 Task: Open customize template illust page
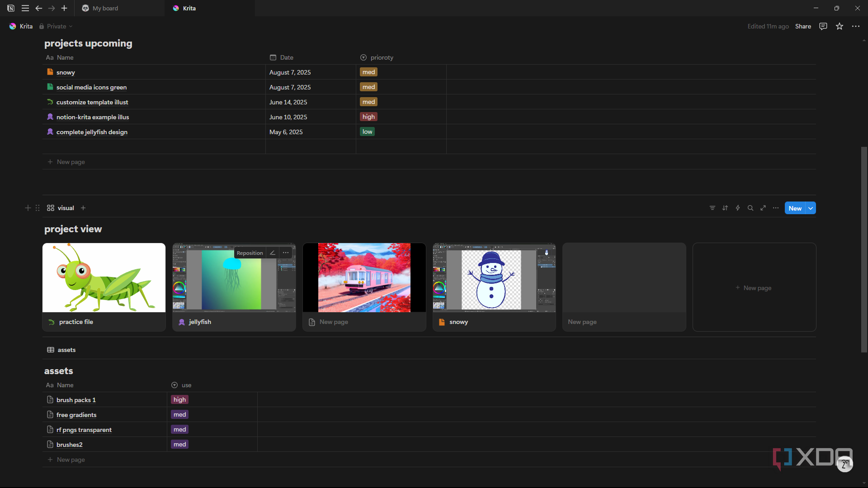click(x=92, y=102)
